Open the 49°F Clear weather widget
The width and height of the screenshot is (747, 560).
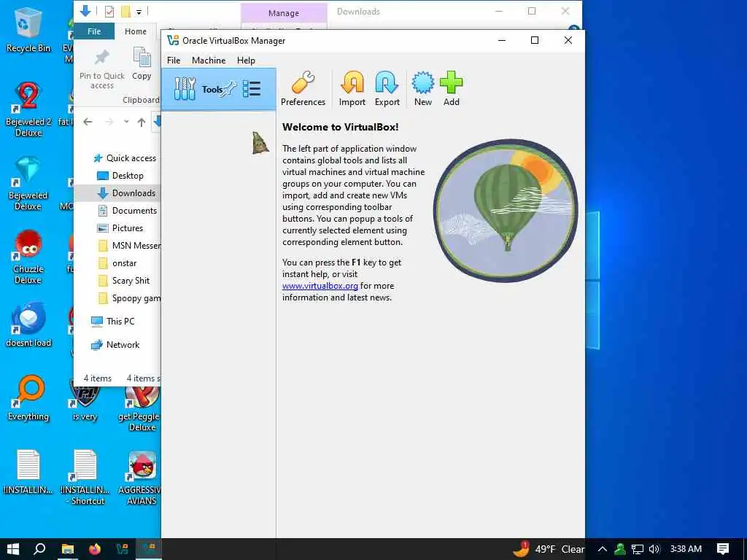pyautogui.click(x=549, y=549)
